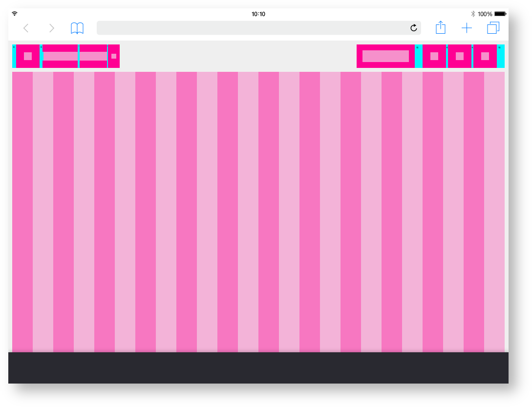Tap the Safari forward arrow

(52, 28)
